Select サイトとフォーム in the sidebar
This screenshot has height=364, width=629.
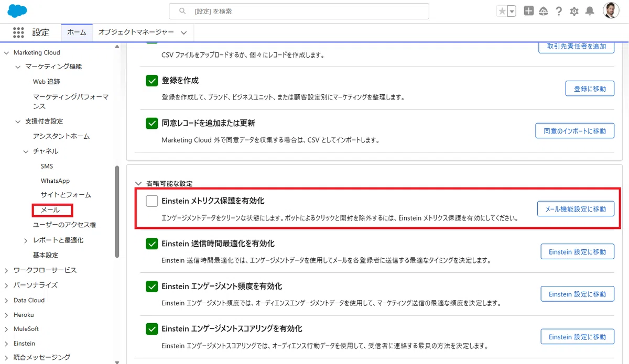[66, 195]
